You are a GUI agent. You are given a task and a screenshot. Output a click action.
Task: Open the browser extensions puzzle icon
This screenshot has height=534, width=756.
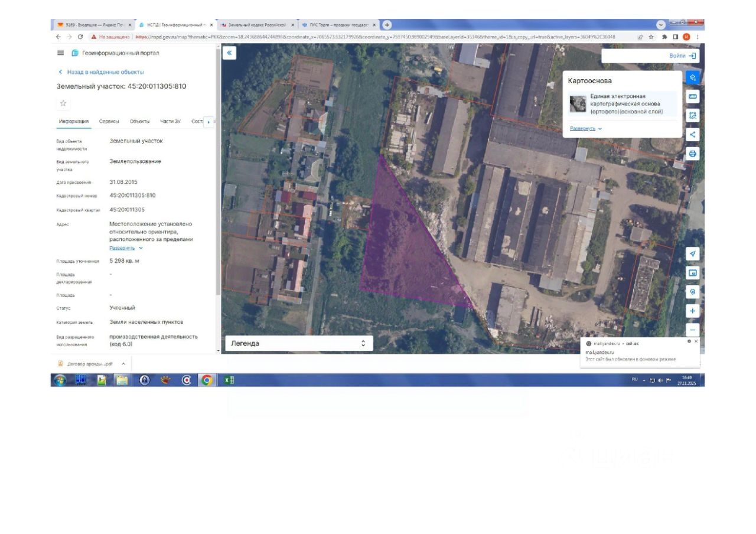[x=664, y=37]
